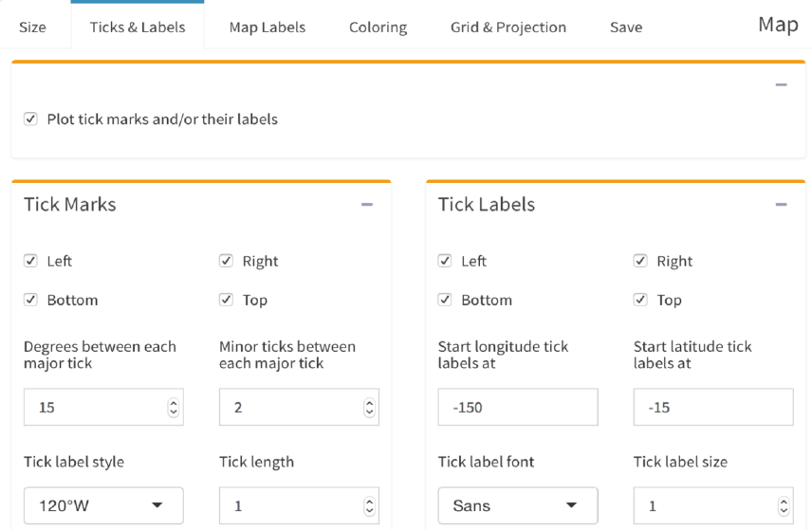Image resolution: width=812 pixels, height=530 pixels.
Task: Toggle Tick Labels Top checkbox
Action: click(640, 300)
